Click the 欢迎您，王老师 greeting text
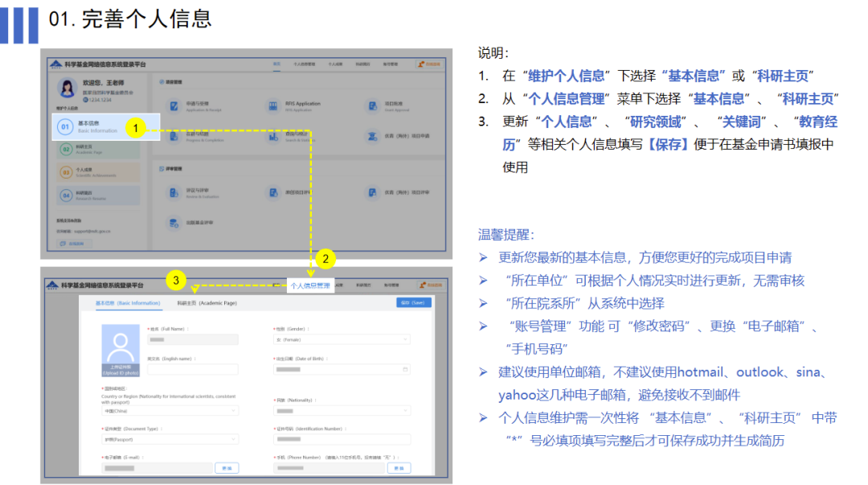This screenshot has height=485, width=868. (x=104, y=82)
